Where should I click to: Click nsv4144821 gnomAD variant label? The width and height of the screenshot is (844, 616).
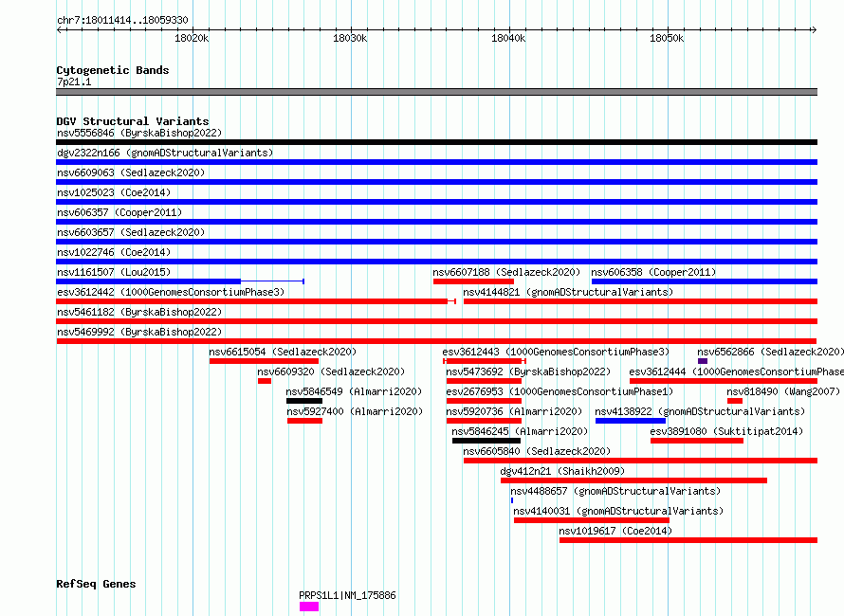point(568,292)
